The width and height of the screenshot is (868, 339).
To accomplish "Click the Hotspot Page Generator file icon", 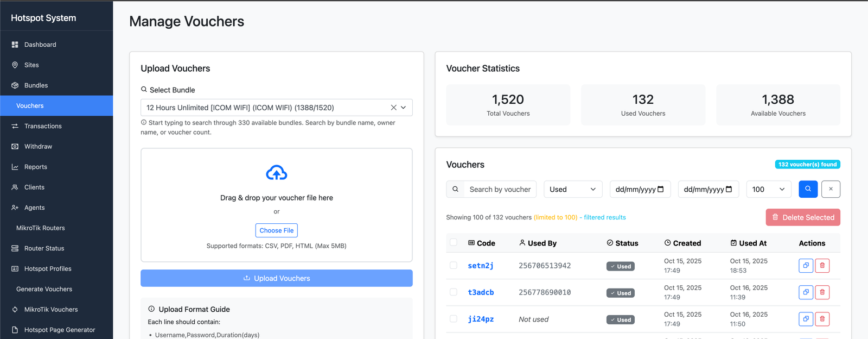I will coord(15,330).
